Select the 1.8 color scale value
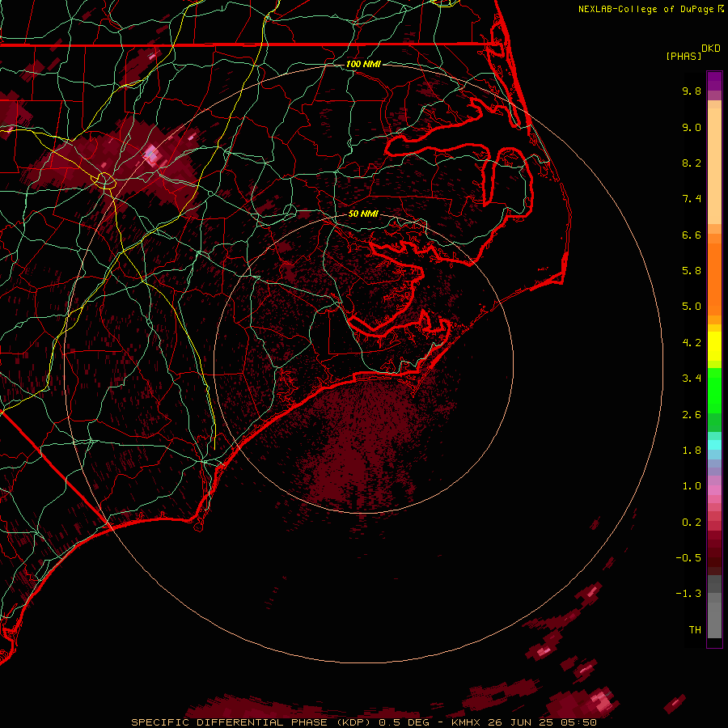The height and width of the screenshot is (728, 728). coord(692,451)
